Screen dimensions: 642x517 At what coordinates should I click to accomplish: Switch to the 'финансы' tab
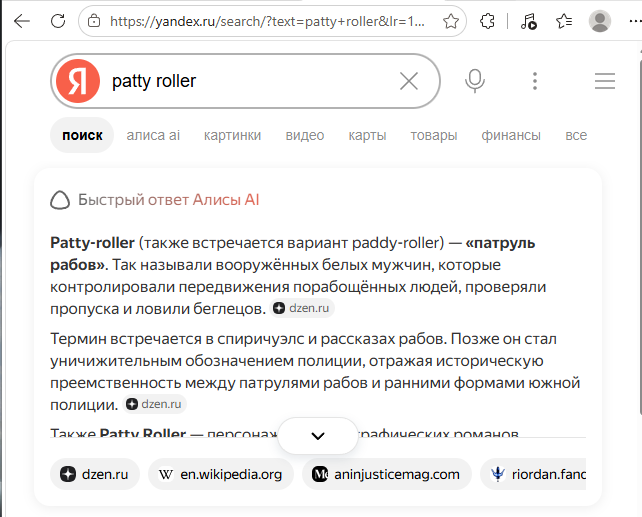[x=511, y=135]
